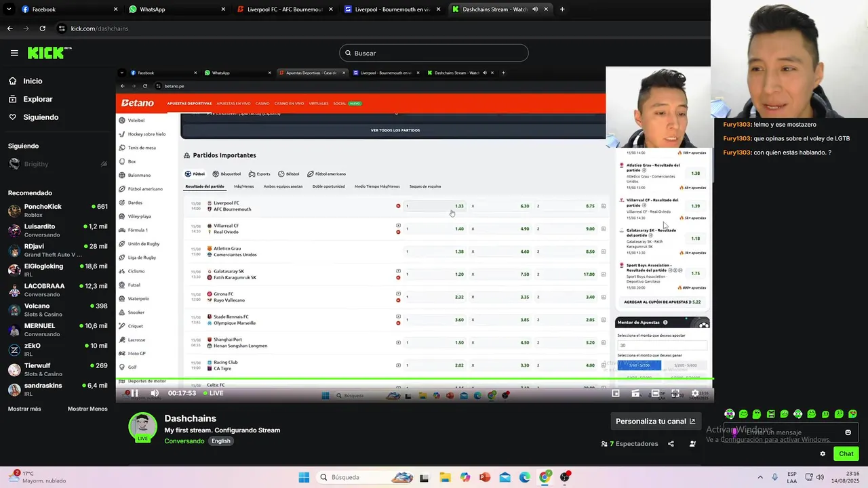The image size is (868, 488).
Task: Pause the Dashchains stream playback
Action: click(135, 393)
